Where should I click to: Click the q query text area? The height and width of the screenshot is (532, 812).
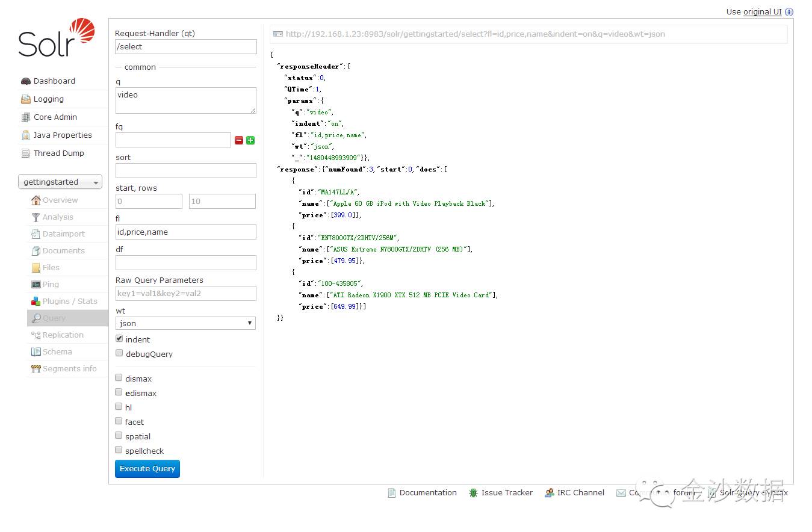coord(186,101)
